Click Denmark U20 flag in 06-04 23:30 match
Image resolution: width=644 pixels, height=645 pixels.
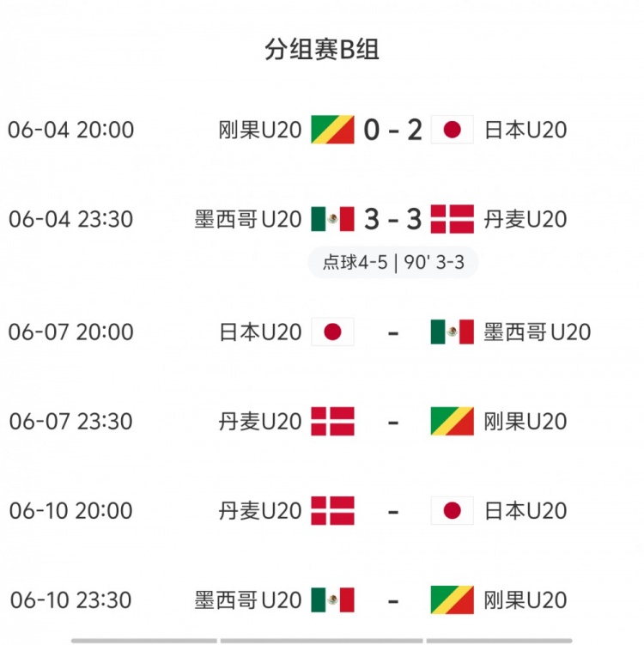point(452,219)
